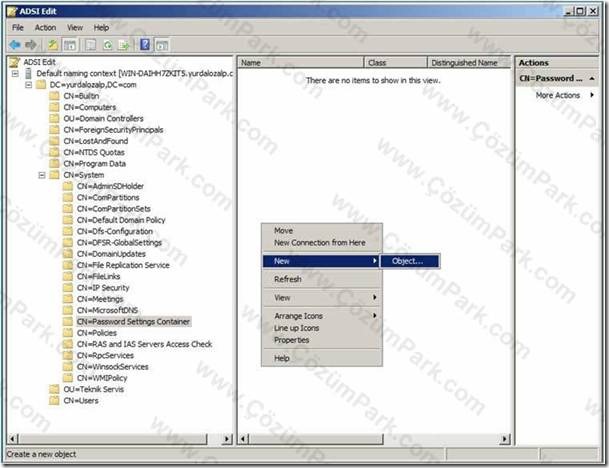Select CN=AdminSDHolder tree item

(x=110, y=186)
